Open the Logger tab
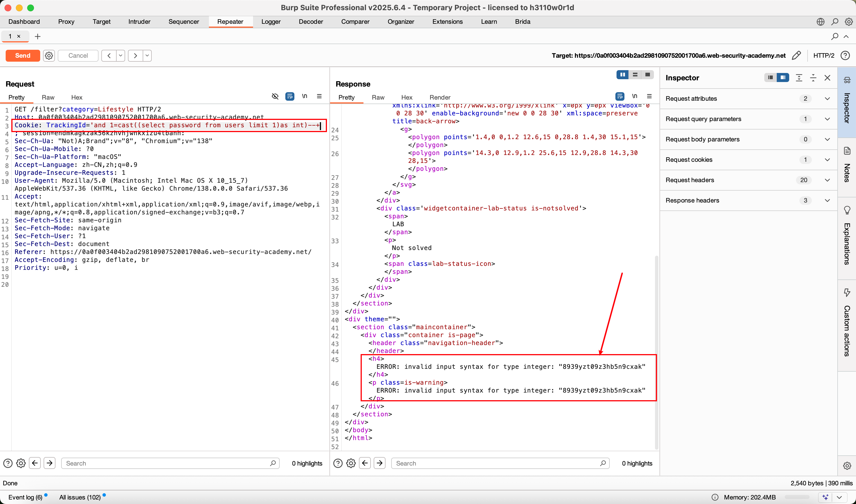The width and height of the screenshot is (856, 504). point(271,21)
